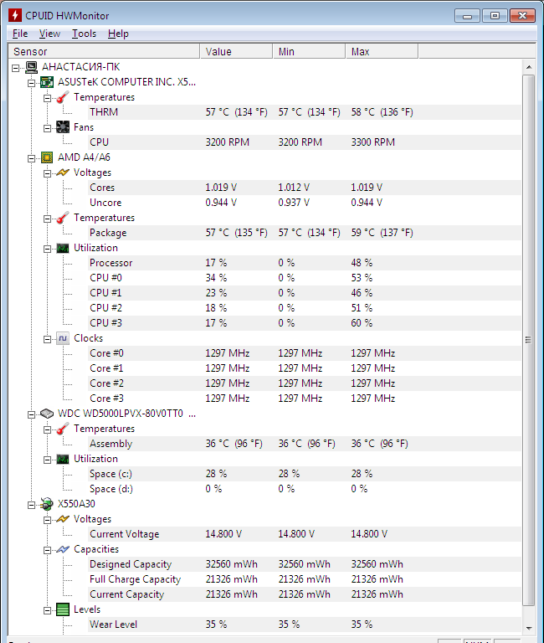This screenshot has height=643, width=544.
Task: Collapse the AMD Voltages group
Action: coord(48,173)
